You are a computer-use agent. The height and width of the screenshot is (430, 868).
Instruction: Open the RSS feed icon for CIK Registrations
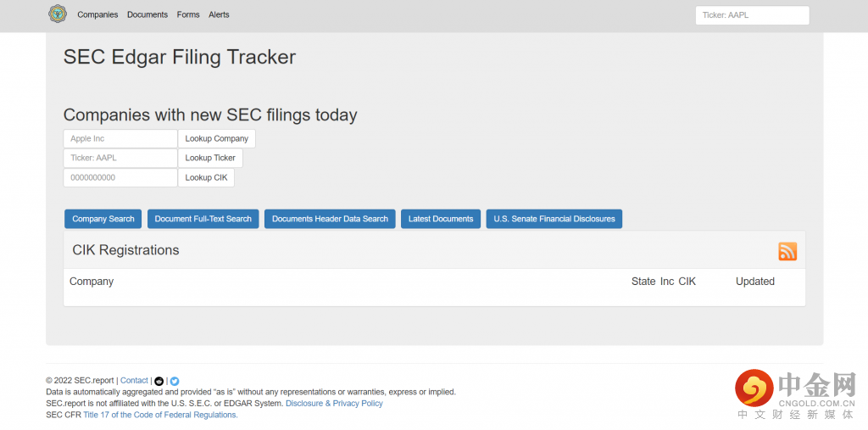[787, 251]
